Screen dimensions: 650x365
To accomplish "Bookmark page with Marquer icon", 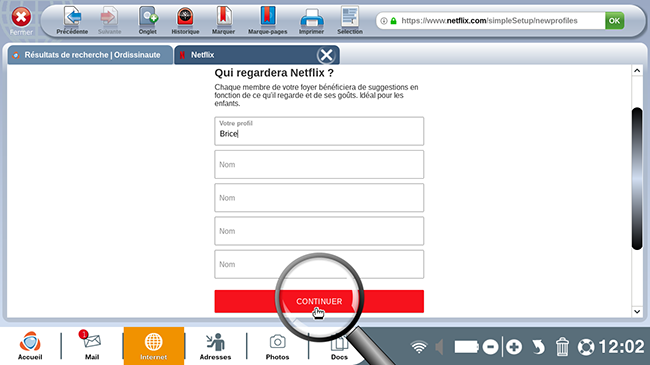I will pos(223,20).
